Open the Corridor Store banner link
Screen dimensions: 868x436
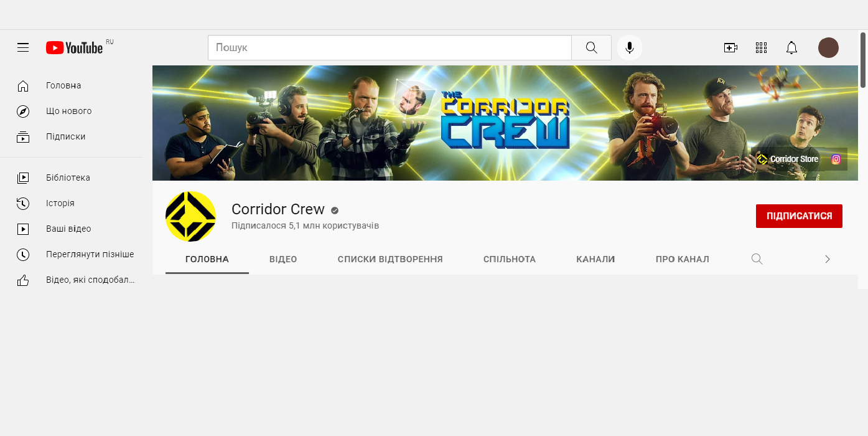787,159
